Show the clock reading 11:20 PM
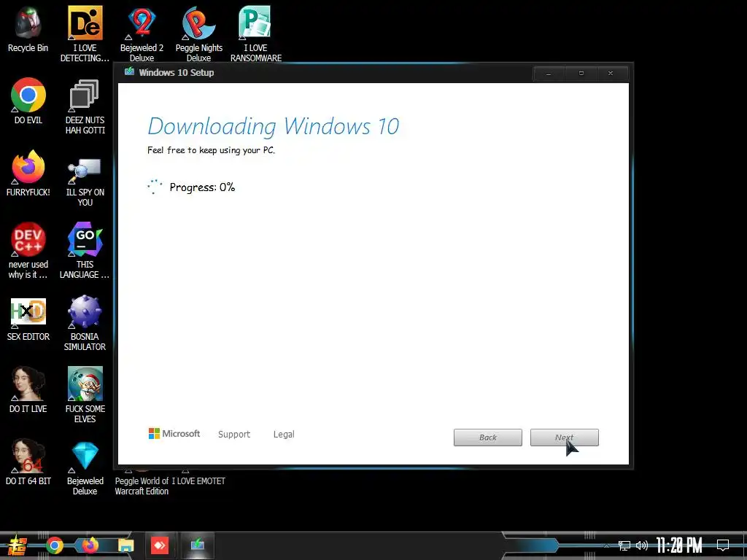The width and height of the screenshot is (747, 560). click(679, 545)
